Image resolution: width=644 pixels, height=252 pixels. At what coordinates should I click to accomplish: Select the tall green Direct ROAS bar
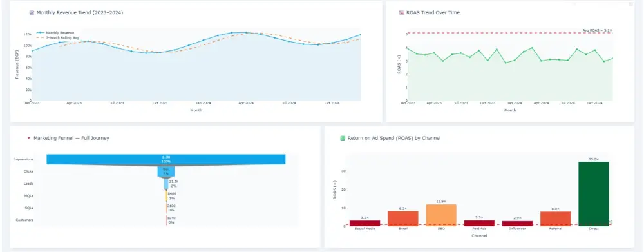pyautogui.click(x=594, y=194)
